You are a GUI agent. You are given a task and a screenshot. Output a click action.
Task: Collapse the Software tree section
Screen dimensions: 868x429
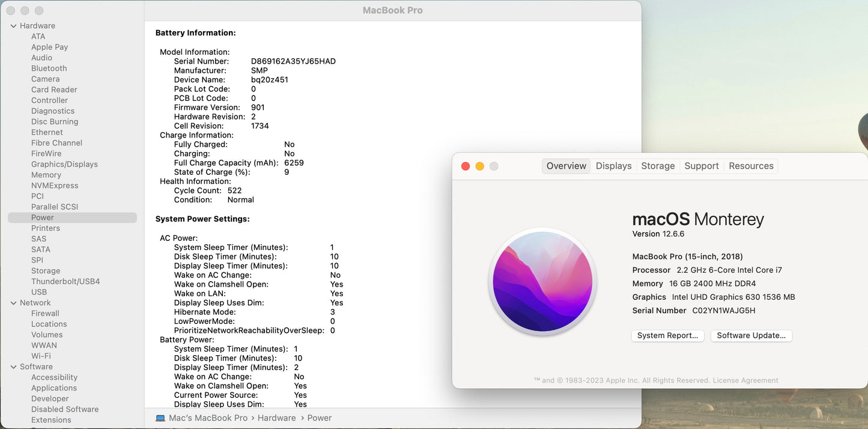(x=13, y=367)
